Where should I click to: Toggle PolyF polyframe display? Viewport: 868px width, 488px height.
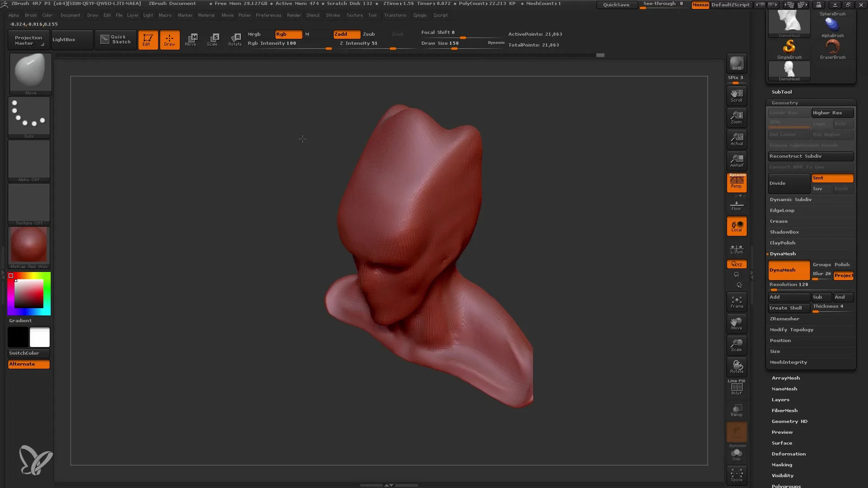(736, 388)
